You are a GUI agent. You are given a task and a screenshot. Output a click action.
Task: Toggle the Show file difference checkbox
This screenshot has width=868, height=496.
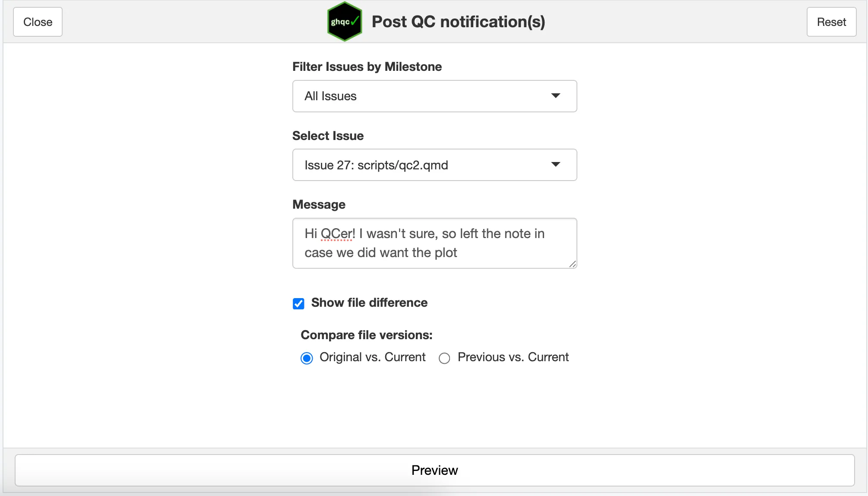point(298,303)
